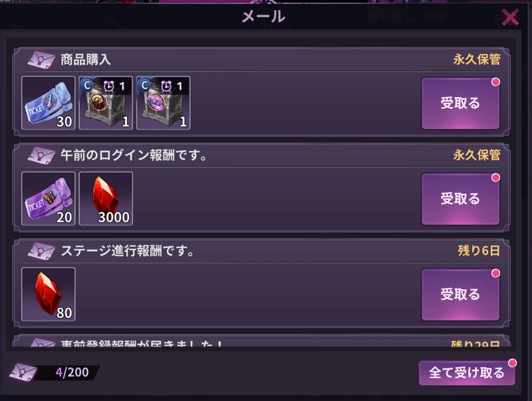Viewport: 532px width, 401px height.
Task: Select the gold chest item in 商品購入 mail
Action: click(x=106, y=103)
